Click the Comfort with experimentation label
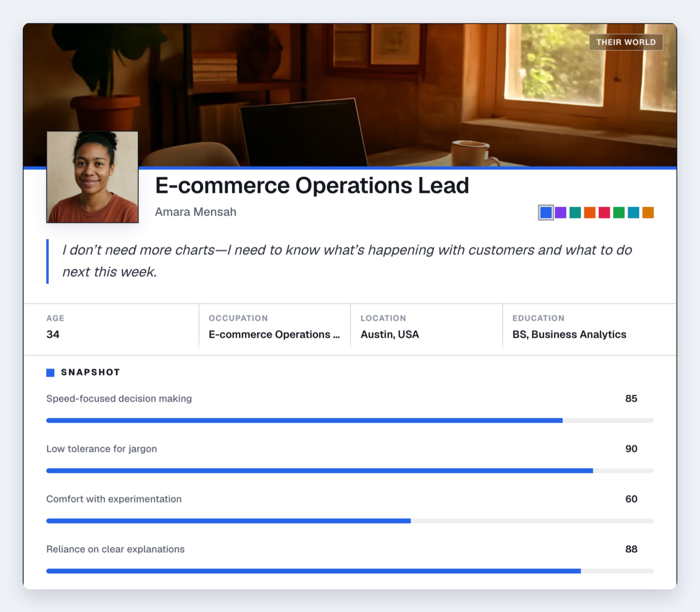Viewport: 700px width, 612px height. (x=114, y=499)
